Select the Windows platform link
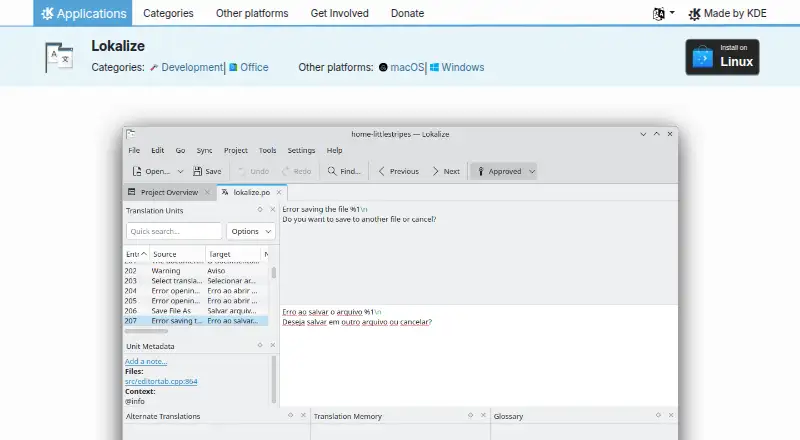Screen dimensions: 800x440 pos(463,67)
